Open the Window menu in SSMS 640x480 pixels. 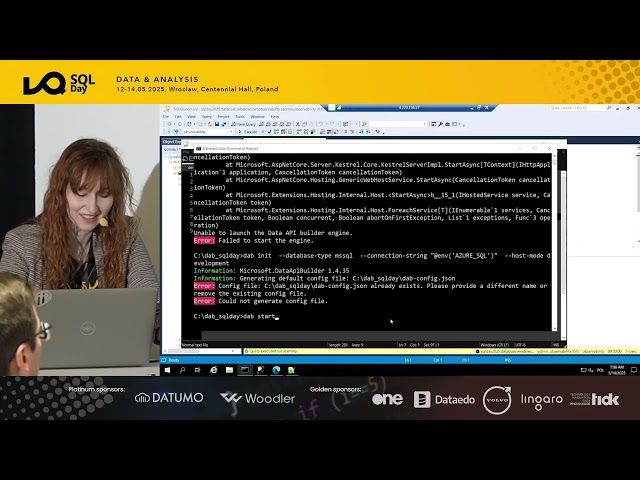[257, 117]
